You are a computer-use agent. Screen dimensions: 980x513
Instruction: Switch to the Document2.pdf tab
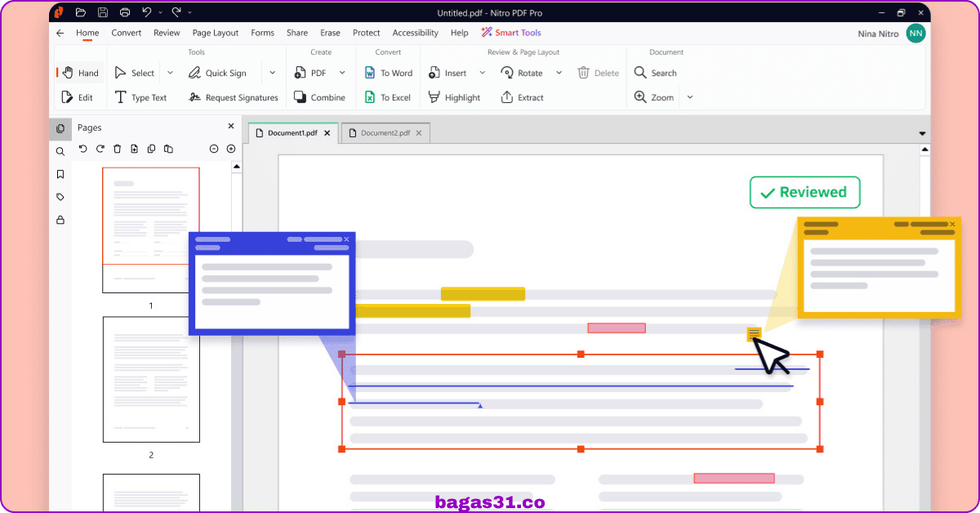pyautogui.click(x=385, y=133)
